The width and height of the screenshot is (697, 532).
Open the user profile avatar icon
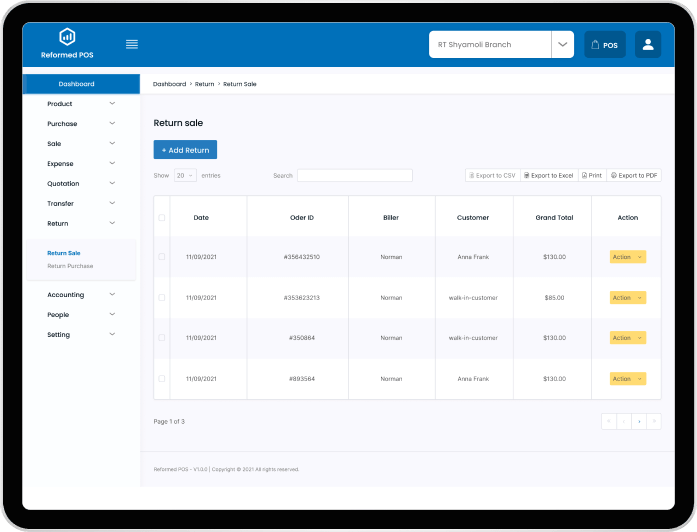pyautogui.click(x=648, y=45)
